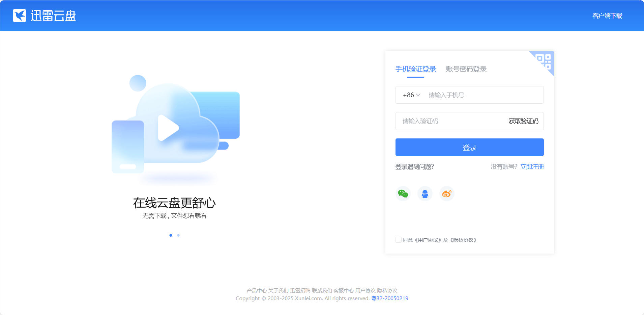Viewport: 644px width, 315px height.
Task: Open the play button on the cloud illustration
Action: [169, 128]
